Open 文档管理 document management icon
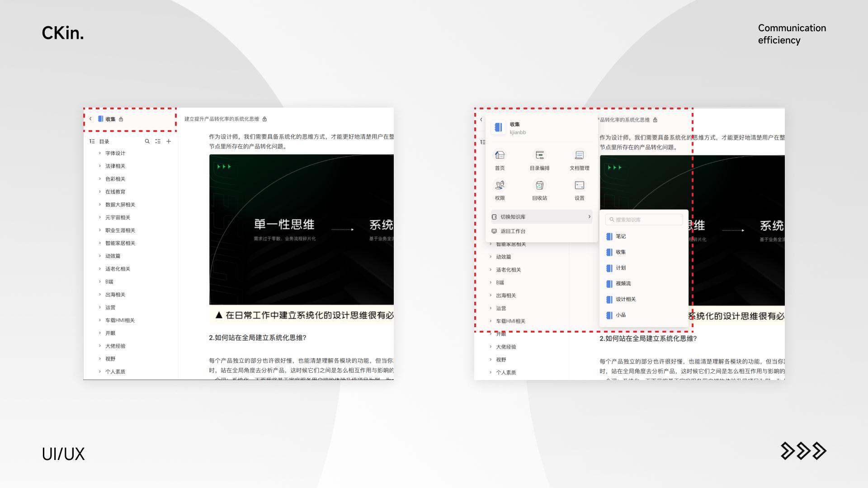This screenshot has width=868, height=488. [579, 155]
